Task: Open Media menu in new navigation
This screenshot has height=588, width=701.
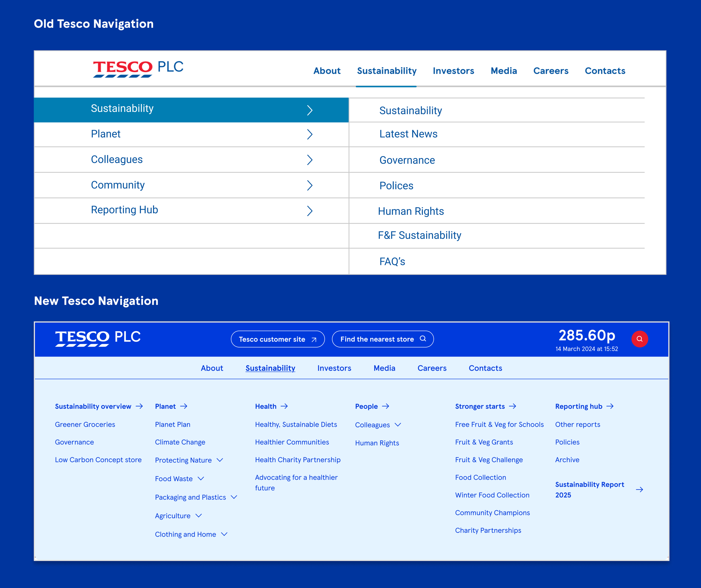Action: [384, 368]
